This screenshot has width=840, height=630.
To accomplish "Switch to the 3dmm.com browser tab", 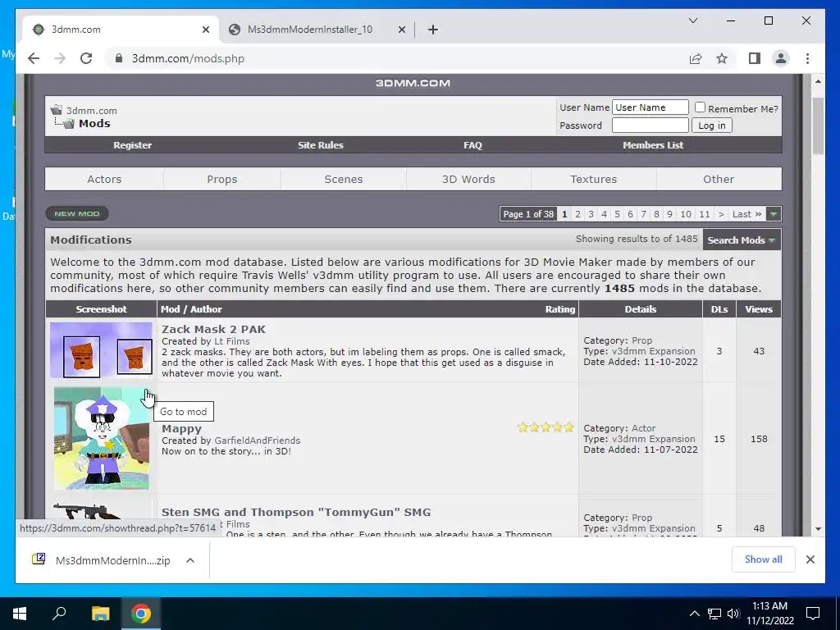I will 121,30.
